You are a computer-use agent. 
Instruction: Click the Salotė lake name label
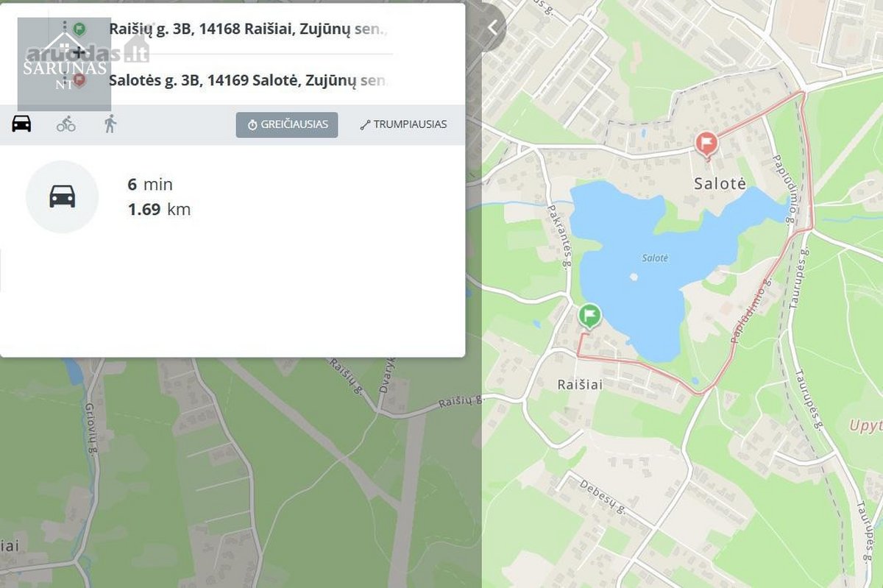click(655, 258)
